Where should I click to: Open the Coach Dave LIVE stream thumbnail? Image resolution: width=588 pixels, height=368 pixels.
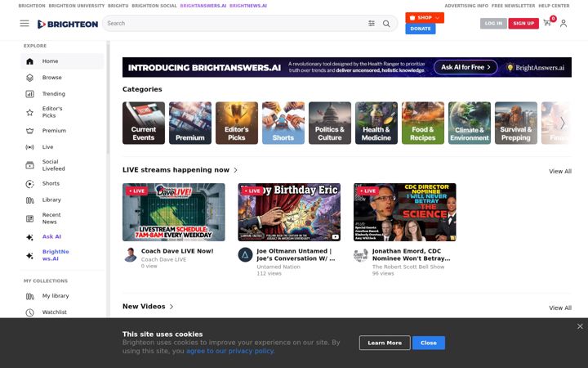click(174, 212)
